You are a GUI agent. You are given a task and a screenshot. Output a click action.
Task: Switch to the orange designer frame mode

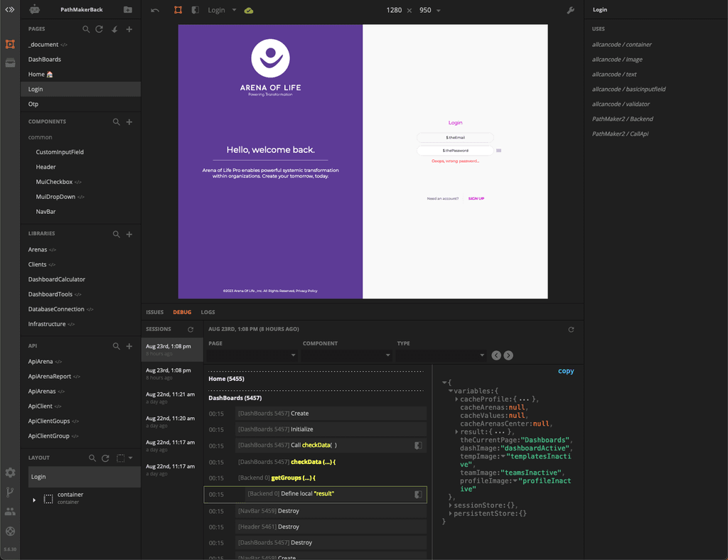tap(178, 10)
